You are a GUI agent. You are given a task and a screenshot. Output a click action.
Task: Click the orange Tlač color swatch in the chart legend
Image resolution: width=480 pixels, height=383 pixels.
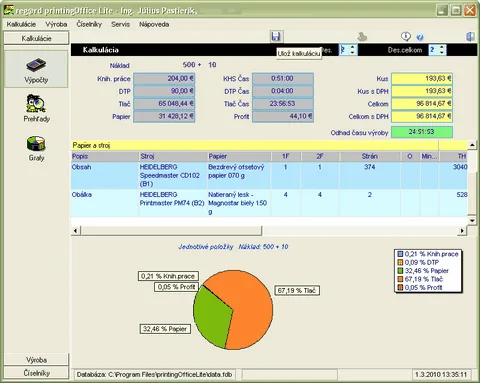click(x=400, y=279)
